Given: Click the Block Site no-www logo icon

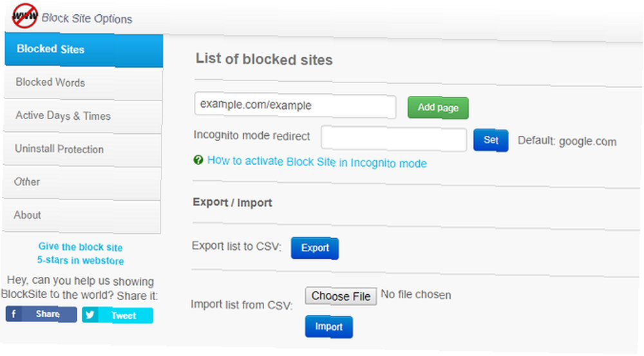Looking at the screenshot, I should click(24, 16).
